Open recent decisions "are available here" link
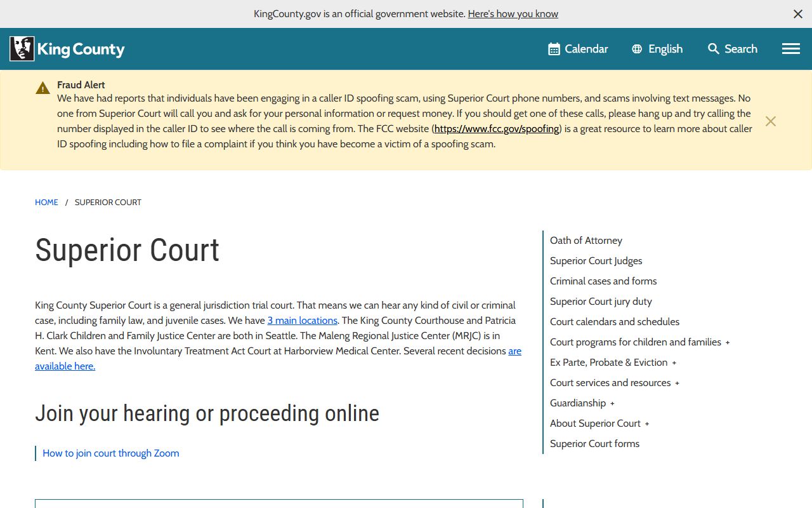This screenshot has height=508, width=812. pyautogui.click(x=65, y=366)
